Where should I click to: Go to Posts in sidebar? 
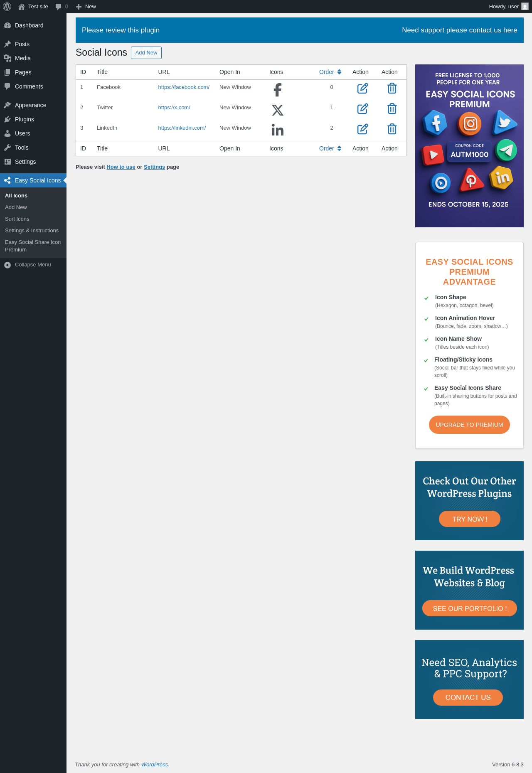33,44
